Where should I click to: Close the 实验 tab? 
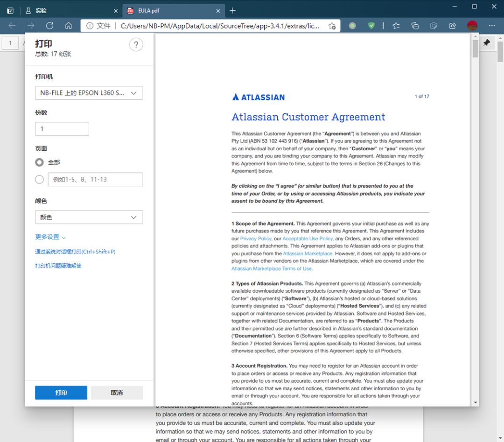point(116,11)
